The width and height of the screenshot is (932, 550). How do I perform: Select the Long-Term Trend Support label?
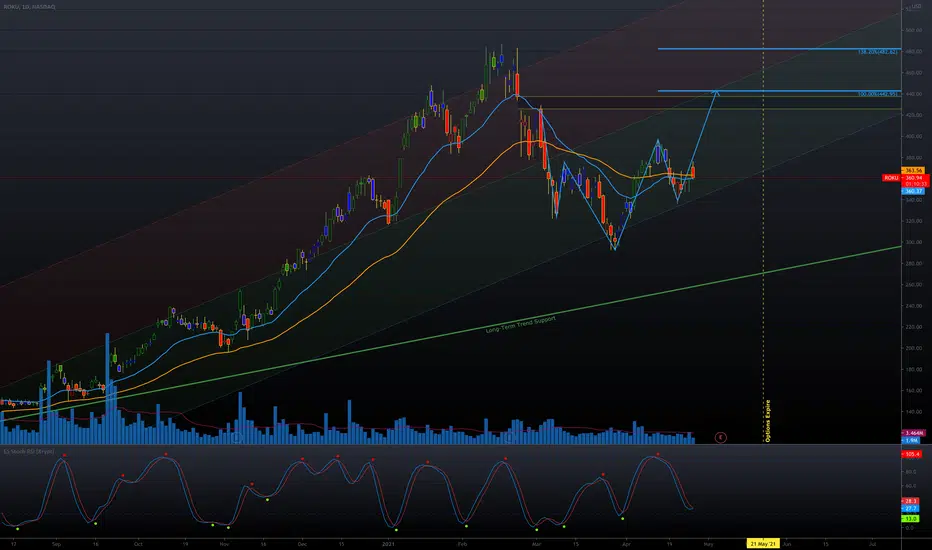521,325
